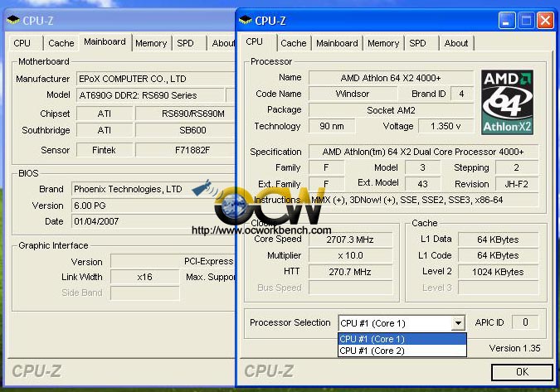Open the Cache tab in back window
This screenshot has height=392, width=560.
click(x=61, y=44)
